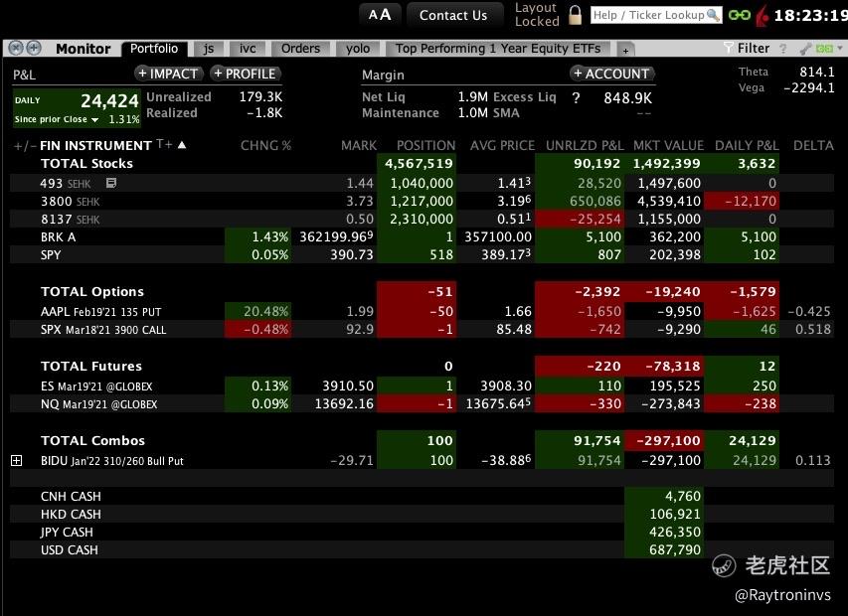Viewport: 848px width, 616px height.
Task: Click the + ACCOUNT button
Action: pyautogui.click(x=612, y=74)
